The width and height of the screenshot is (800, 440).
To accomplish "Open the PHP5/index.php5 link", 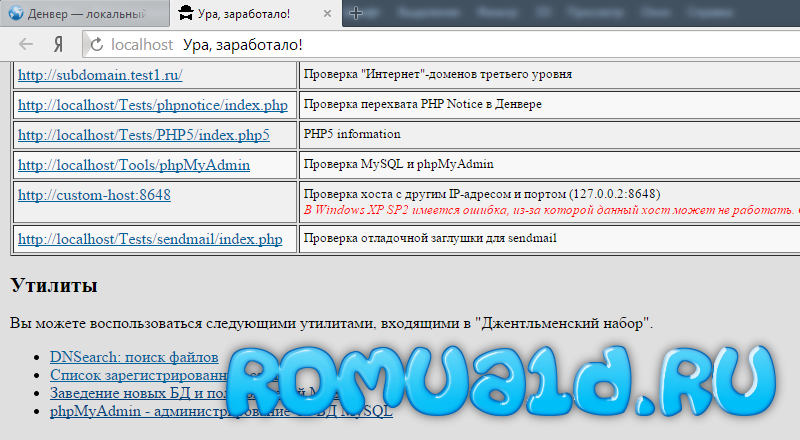I will (144, 135).
